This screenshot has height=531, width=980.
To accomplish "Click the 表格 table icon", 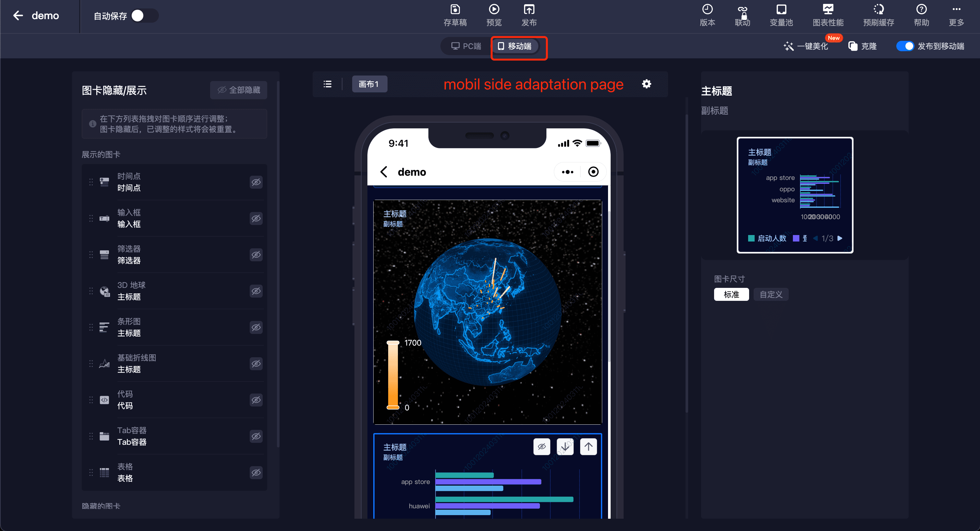I will (x=104, y=472).
